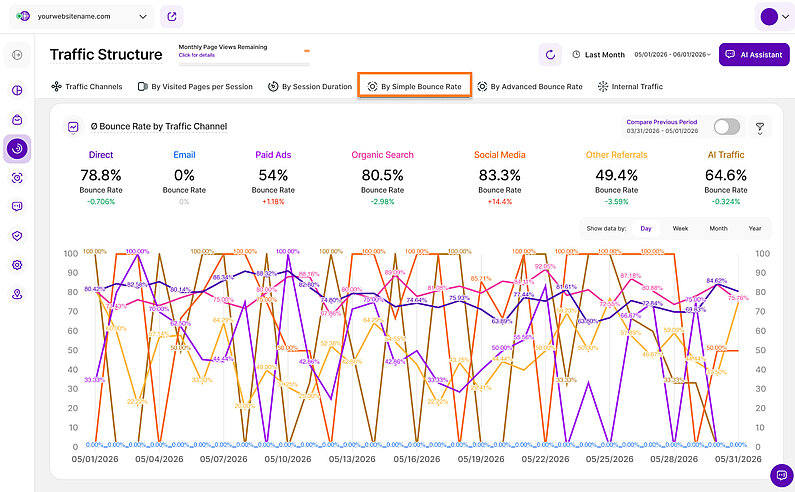This screenshot has width=795, height=492.
Task: Click the 83.3% Social Media bounce rate
Action: tap(499, 175)
